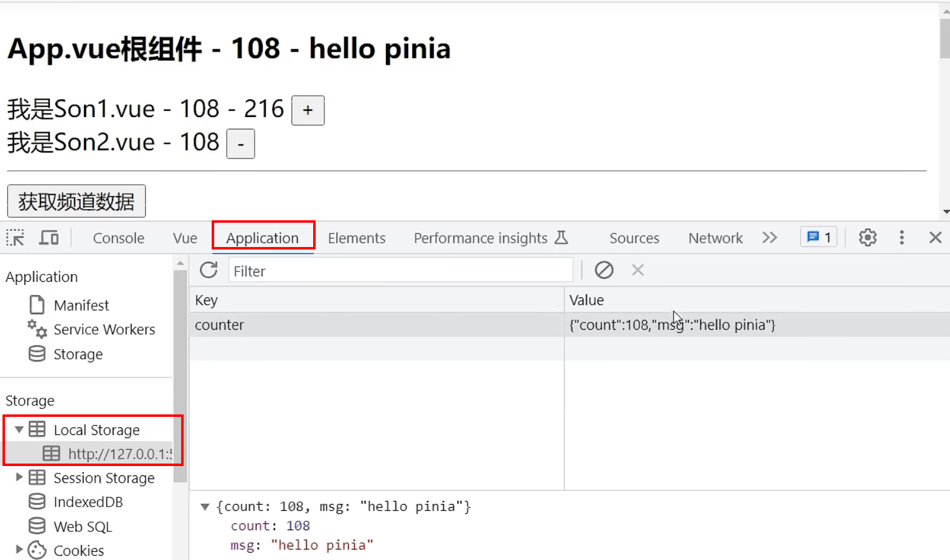Select the Cookies item
The height and width of the screenshot is (560, 950).
click(78, 550)
